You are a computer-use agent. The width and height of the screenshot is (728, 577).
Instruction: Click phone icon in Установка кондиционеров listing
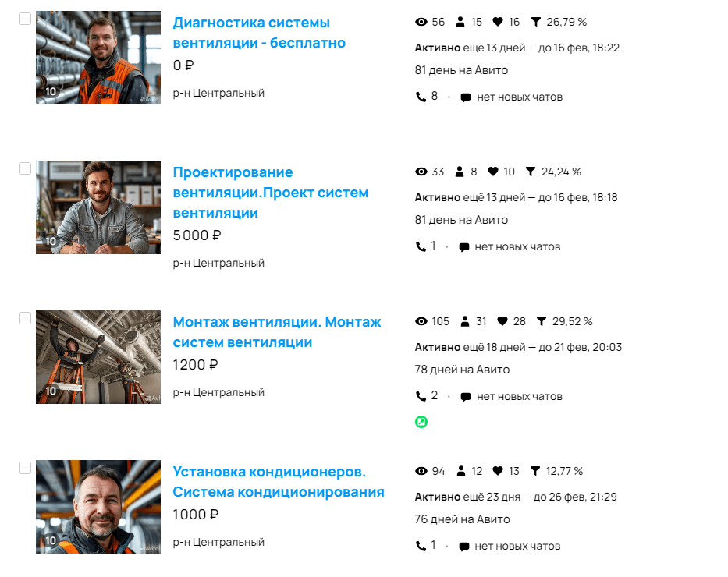coord(421,546)
